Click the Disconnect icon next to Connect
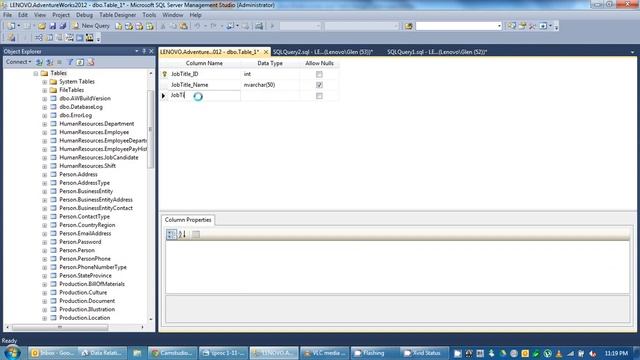The image size is (640, 360). pos(49,62)
